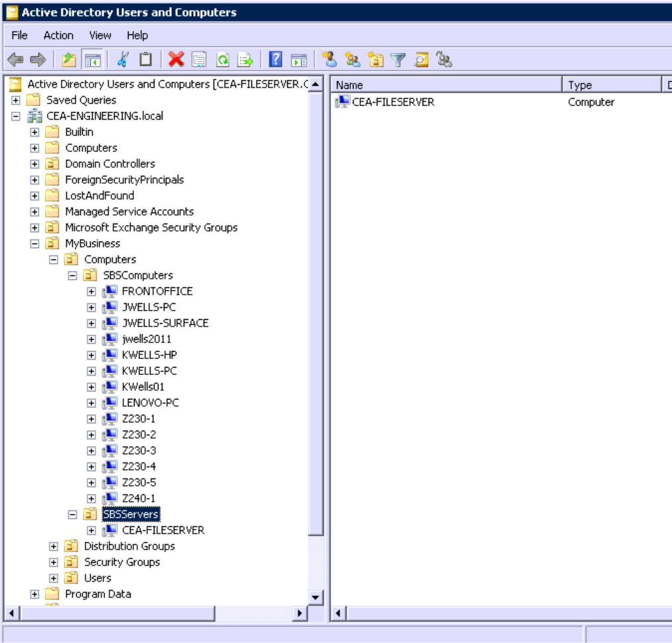Image resolution: width=672 pixels, height=643 pixels.
Task: Collapse the SBSServers node
Action: tap(72, 514)
